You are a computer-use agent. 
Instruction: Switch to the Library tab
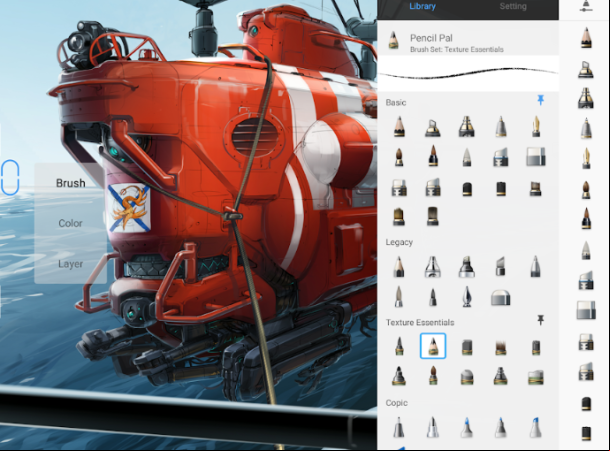point(422,6)
